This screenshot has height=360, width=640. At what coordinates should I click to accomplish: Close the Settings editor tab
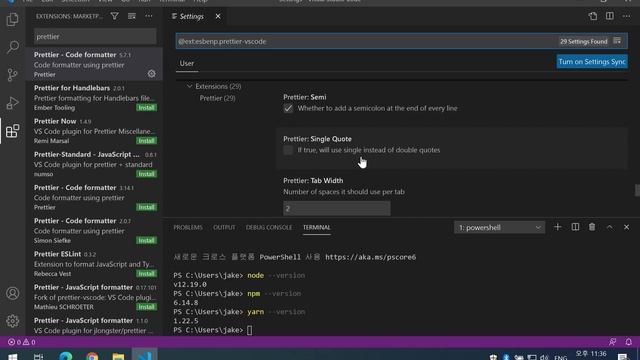click(218, 16)
